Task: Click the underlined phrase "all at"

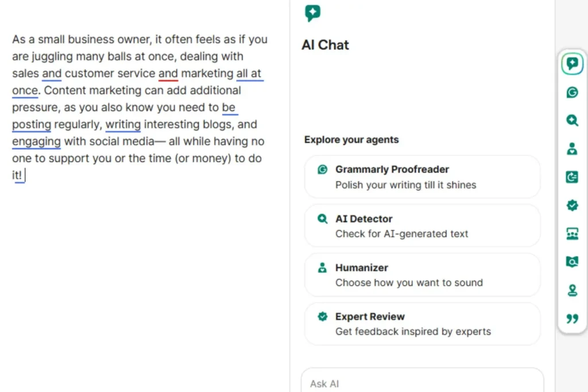Action: (249, 73)
